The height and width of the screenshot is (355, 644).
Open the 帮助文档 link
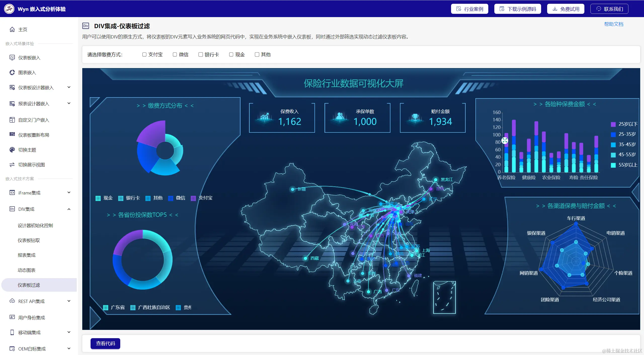614,24
